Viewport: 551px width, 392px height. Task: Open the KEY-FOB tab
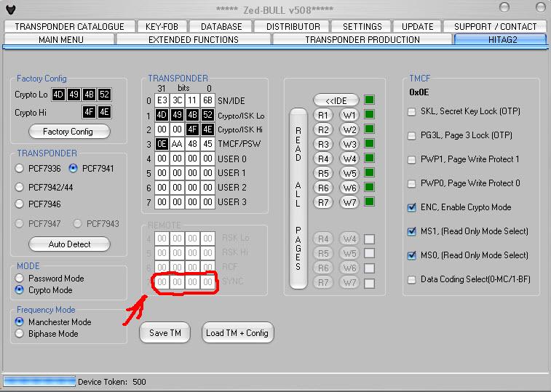pyautogui.click(x=162, y=27)
